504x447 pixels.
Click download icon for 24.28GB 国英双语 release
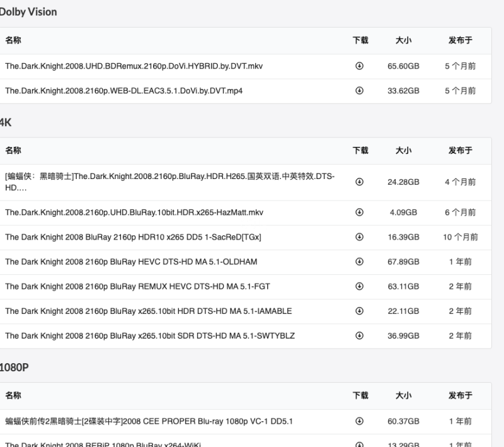pyautogui.click(x=360, y=182)
